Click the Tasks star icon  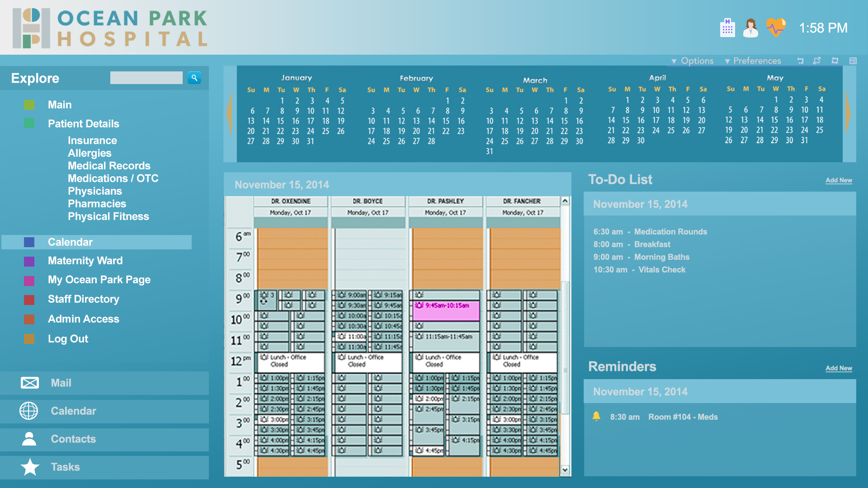click(30, 467)
